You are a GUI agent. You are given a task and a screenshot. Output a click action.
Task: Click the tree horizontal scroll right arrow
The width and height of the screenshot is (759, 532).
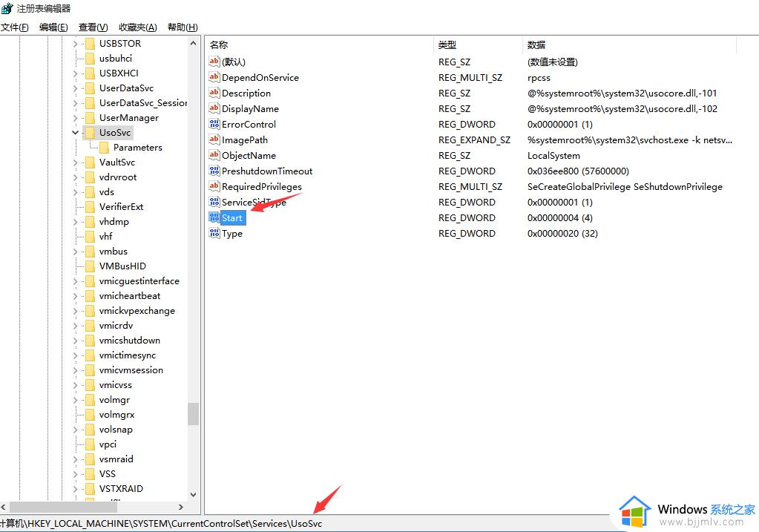[x=181, y=508]
